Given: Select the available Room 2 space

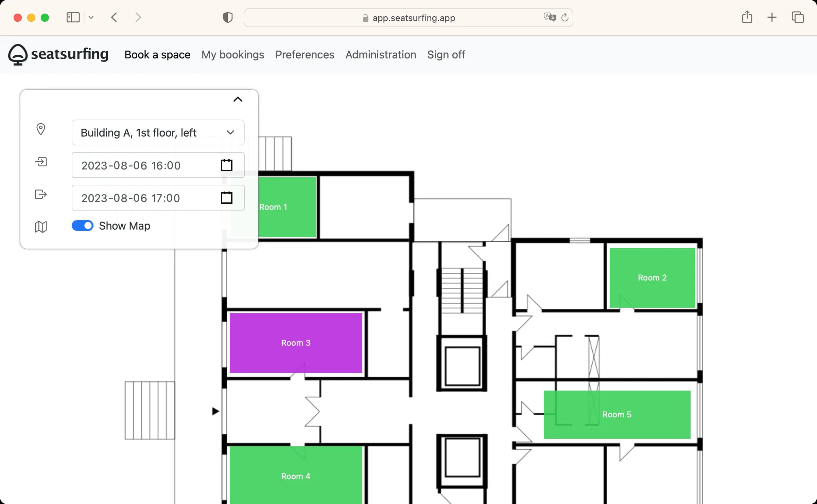Looking at the screenshot, I should (x=652, y=277).
